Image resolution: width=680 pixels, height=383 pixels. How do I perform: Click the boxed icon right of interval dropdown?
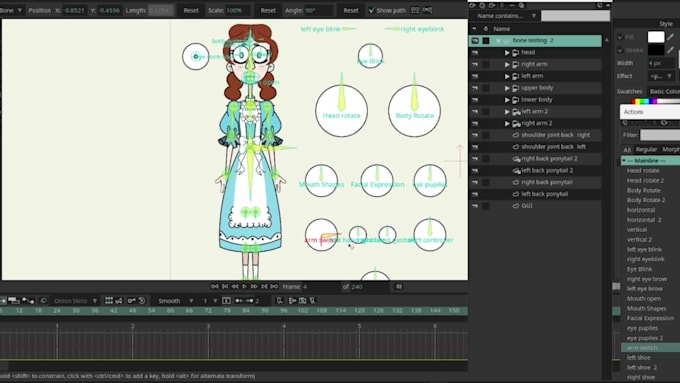[226, 301]
